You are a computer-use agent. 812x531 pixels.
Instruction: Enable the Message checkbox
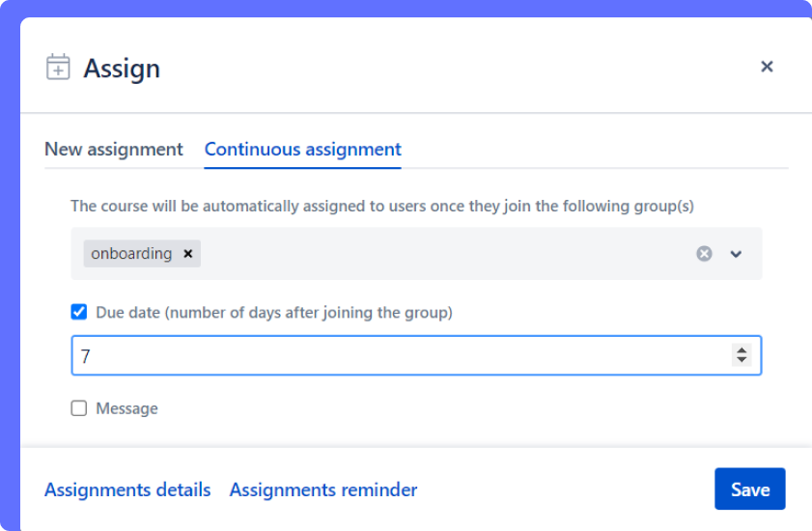[x=79, y=408]
